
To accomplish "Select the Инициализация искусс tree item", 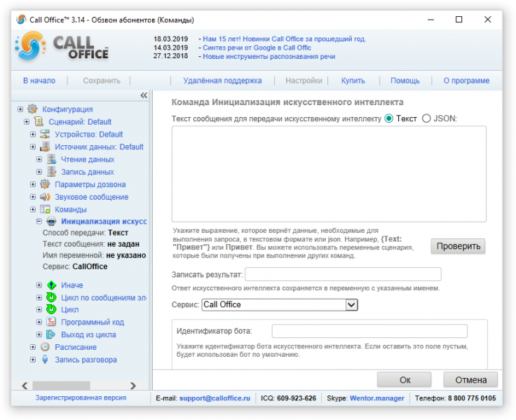I will tap(104, 221).
